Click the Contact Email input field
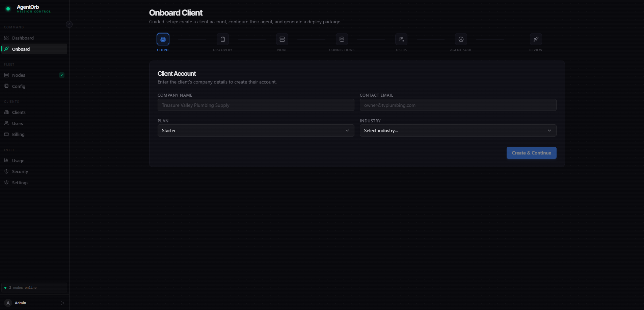 (458, 105)
